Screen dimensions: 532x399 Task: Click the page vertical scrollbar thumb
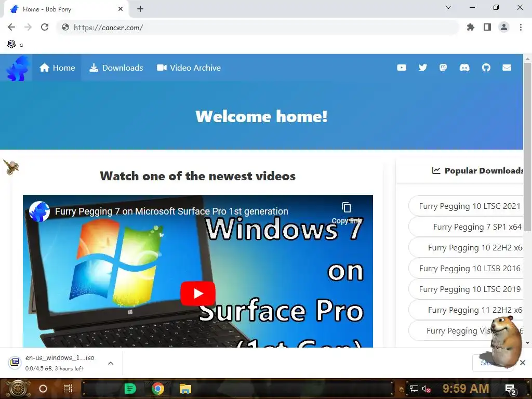click(527, 147)
